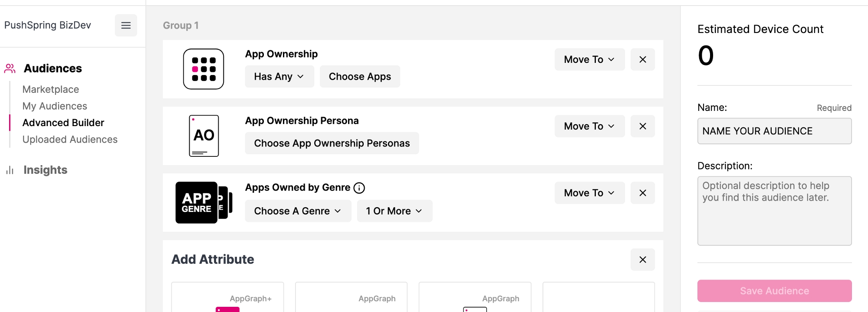Click the Name Your Audience input field
Screen dimensions: 868x312
[774, 131]
